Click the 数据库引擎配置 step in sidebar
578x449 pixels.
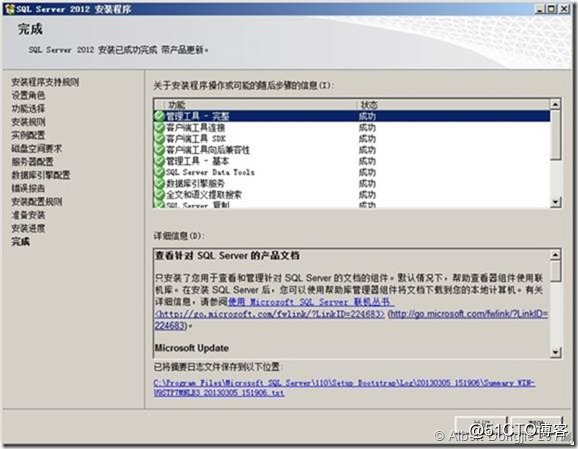(41, 175)
